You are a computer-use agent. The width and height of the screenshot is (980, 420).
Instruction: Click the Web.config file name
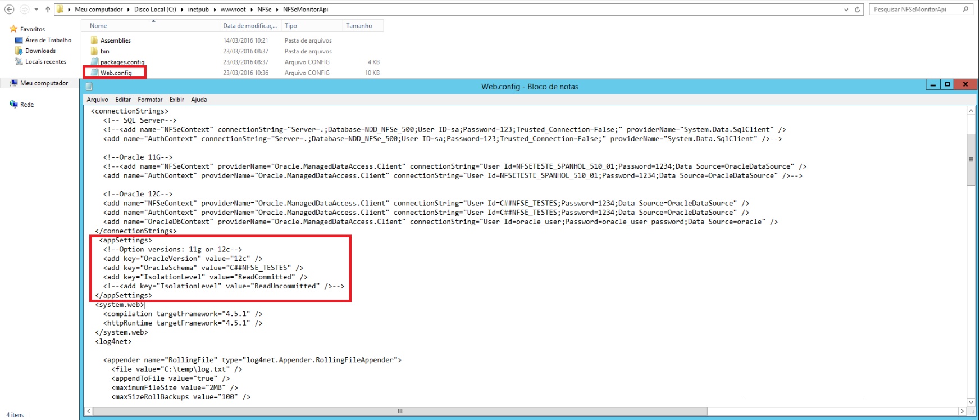tap(116, 73)
